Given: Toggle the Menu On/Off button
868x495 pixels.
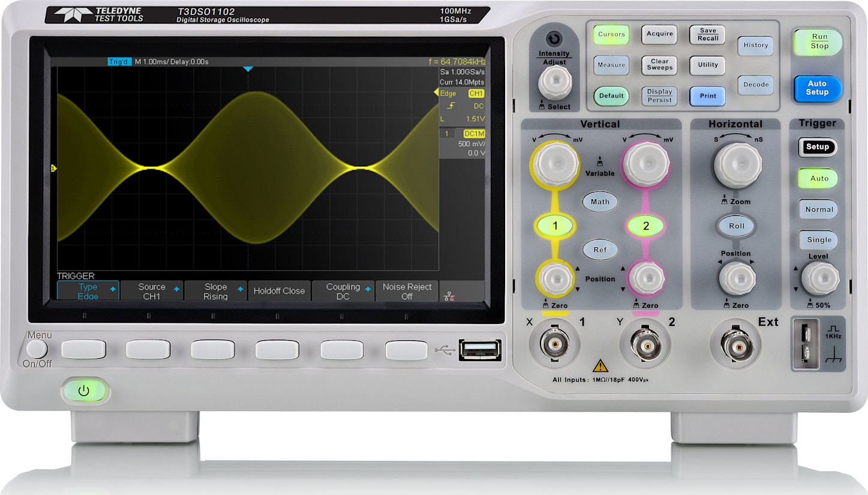Looking at the screenshot, I should pos(37,349).
